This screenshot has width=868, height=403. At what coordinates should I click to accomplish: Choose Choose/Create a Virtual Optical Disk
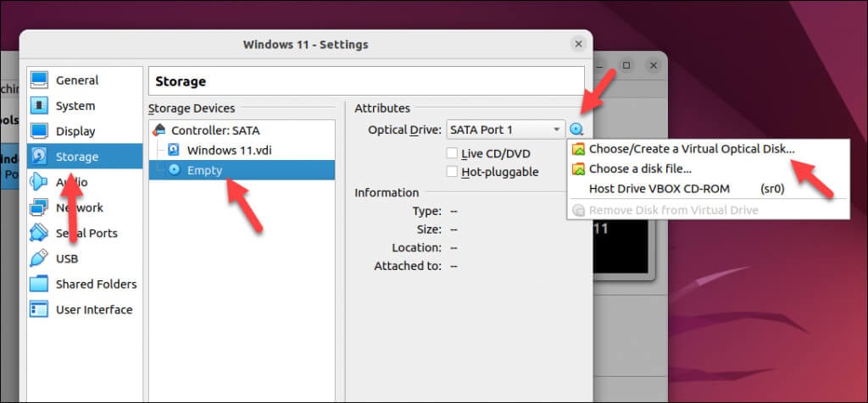pos(692,149)
